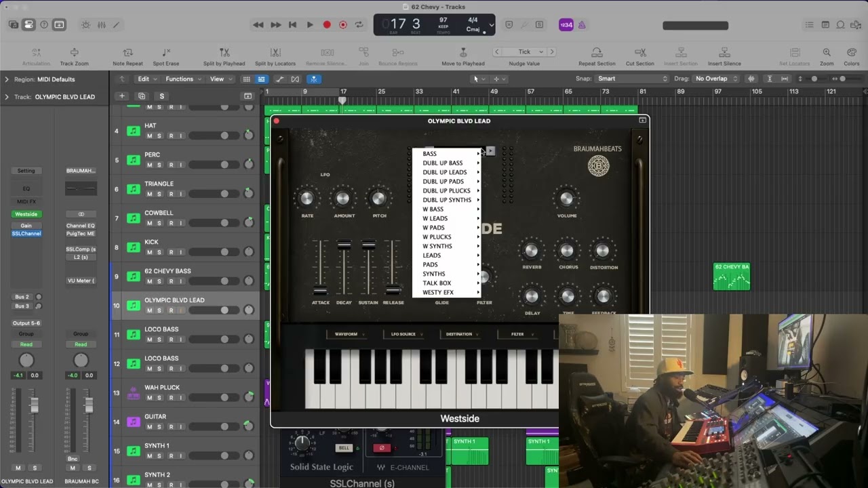Open the display mode dropdown arrow by the Cmaj key

point(491,25)
